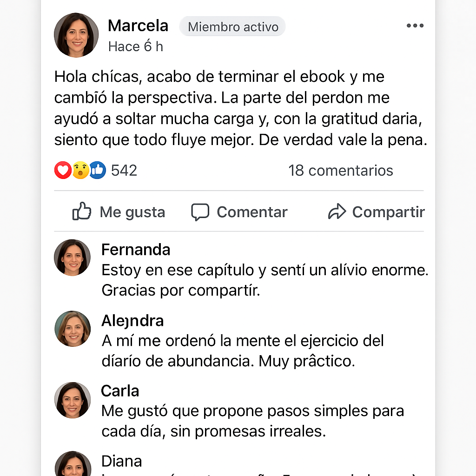
Task: Click Diana's avatar at the bottom
Action: point(72,465)
